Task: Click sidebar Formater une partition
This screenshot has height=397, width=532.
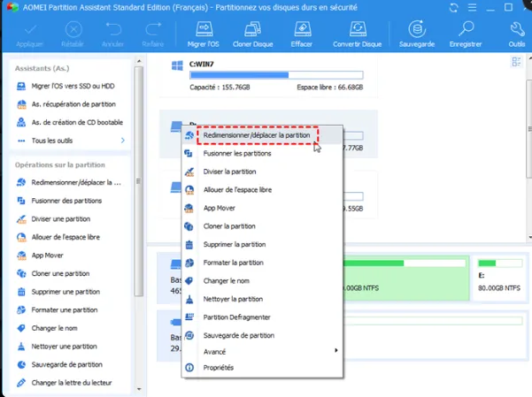Action: [x=57, y=309]
